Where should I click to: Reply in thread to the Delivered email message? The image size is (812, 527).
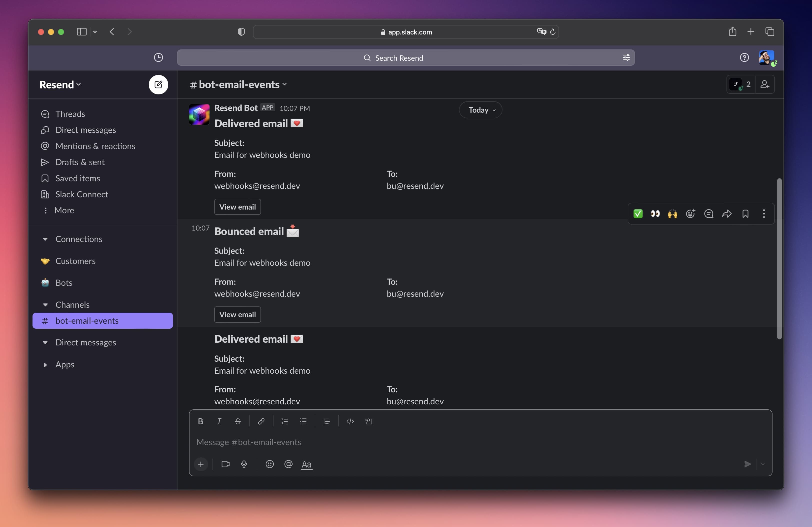tap(708, 214)
